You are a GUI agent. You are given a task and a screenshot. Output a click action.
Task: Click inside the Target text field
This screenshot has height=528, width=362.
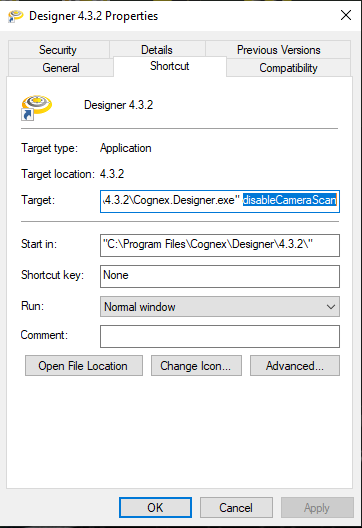point(220,201)
